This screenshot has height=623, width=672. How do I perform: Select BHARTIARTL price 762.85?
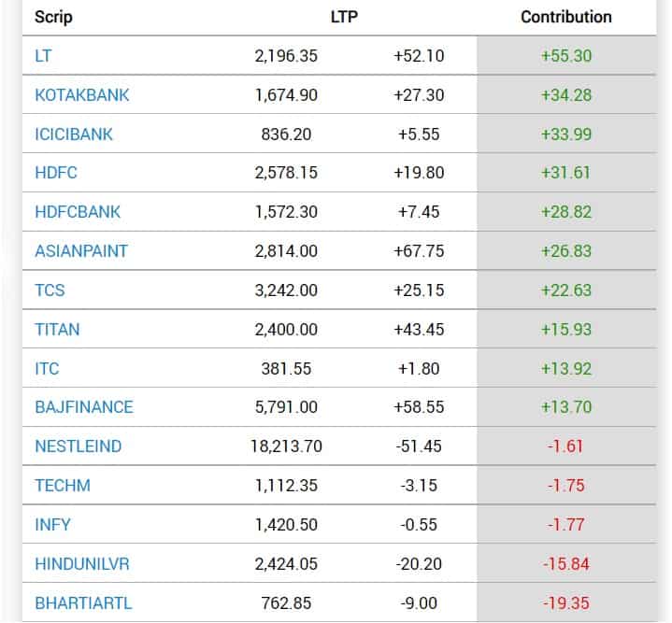(286, 602)
